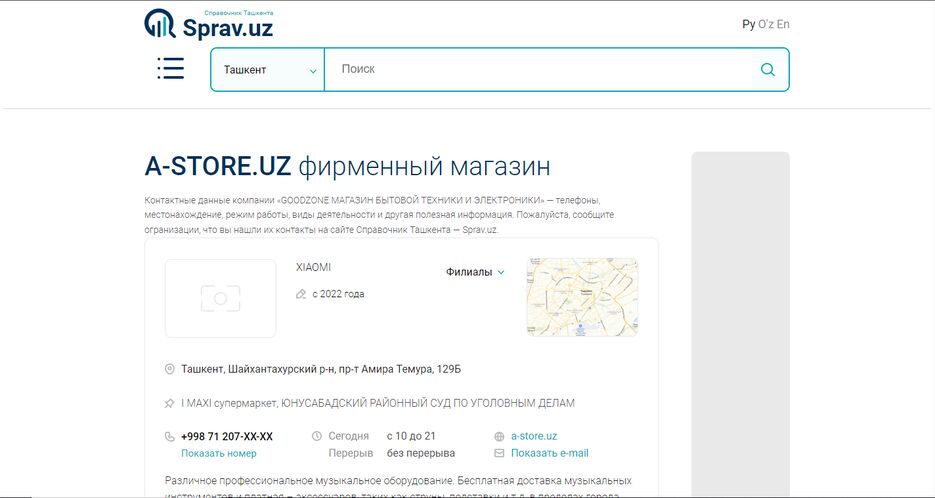Screen dimensions: 935x498
Task: Click the pencil edit icon near 2022
Action: (x=301, y=294)
